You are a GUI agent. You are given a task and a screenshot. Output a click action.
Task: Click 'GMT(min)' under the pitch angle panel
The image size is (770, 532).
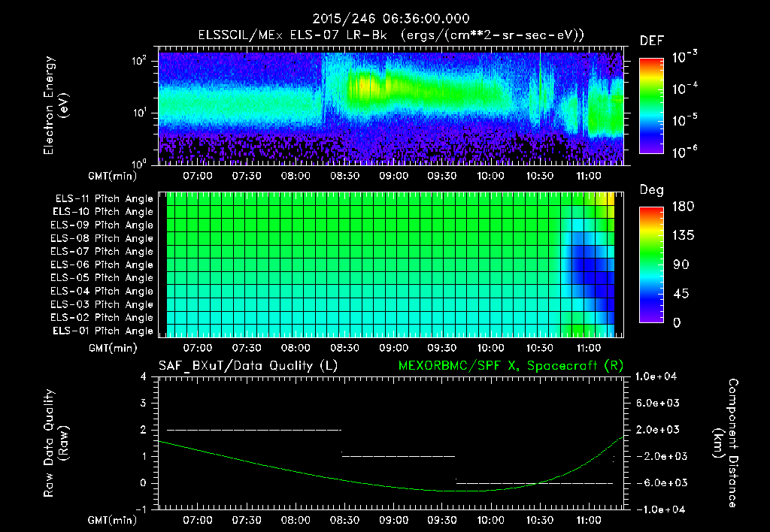pyautogui.click(x=113, y=349)
